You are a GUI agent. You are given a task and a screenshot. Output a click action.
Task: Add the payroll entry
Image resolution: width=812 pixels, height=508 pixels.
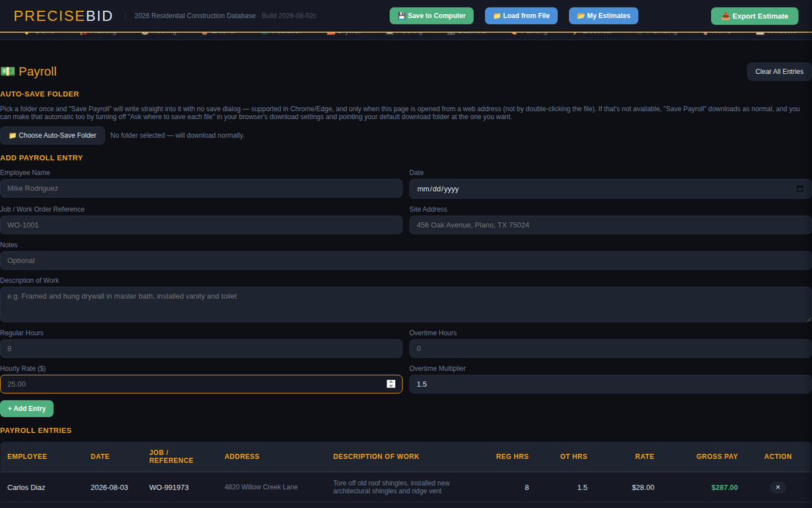point(27,408)
